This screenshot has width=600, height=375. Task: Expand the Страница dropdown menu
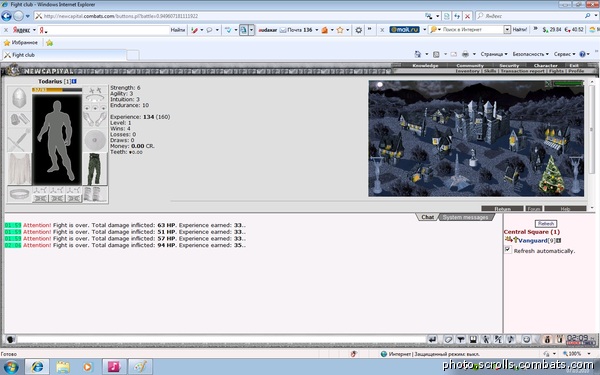(x=494, y=54)
